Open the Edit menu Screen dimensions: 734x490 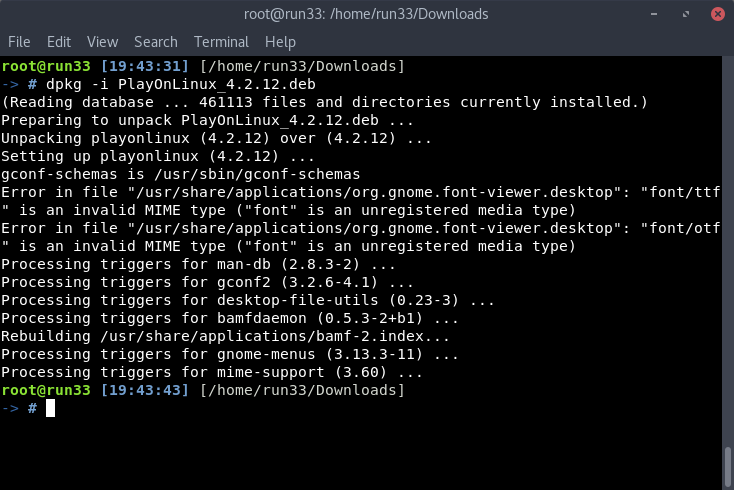pos(59,42)
